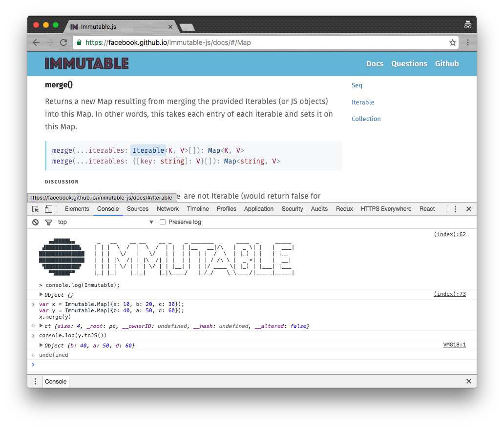Viewport: 504px width, 427px height.
Task: Open the Profiles tab
Action: point(226,209)
